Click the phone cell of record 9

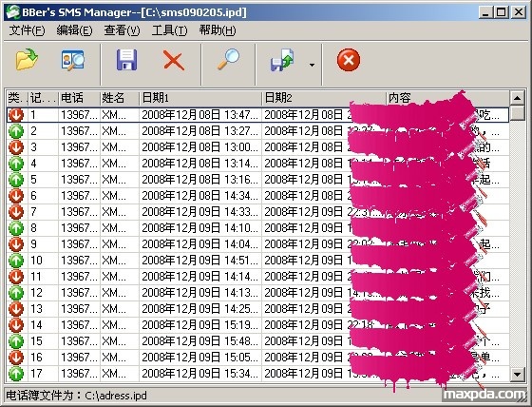pos(79,244)
